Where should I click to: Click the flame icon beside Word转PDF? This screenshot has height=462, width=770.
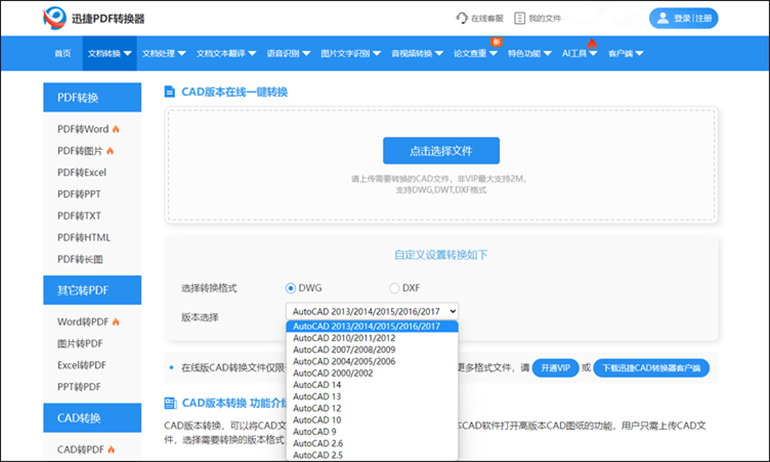tap(116, 322)
